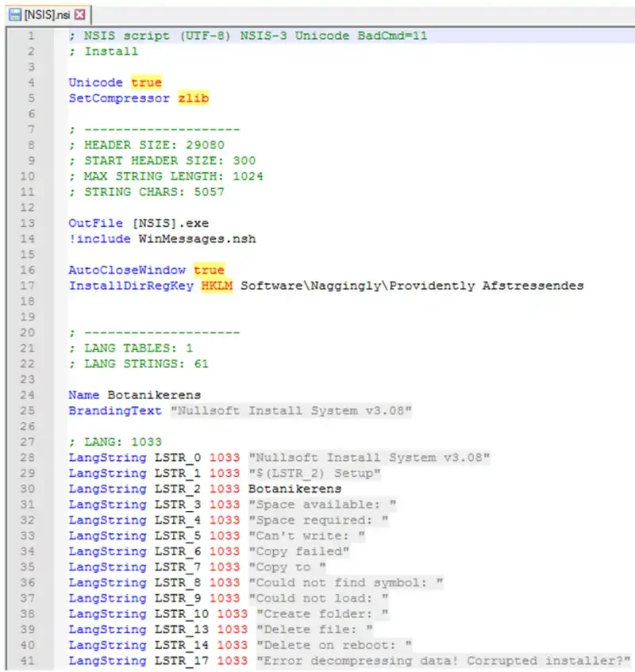Click 'WinMessages.nsh' include name
Screen dimensions: 635x672
197,239
